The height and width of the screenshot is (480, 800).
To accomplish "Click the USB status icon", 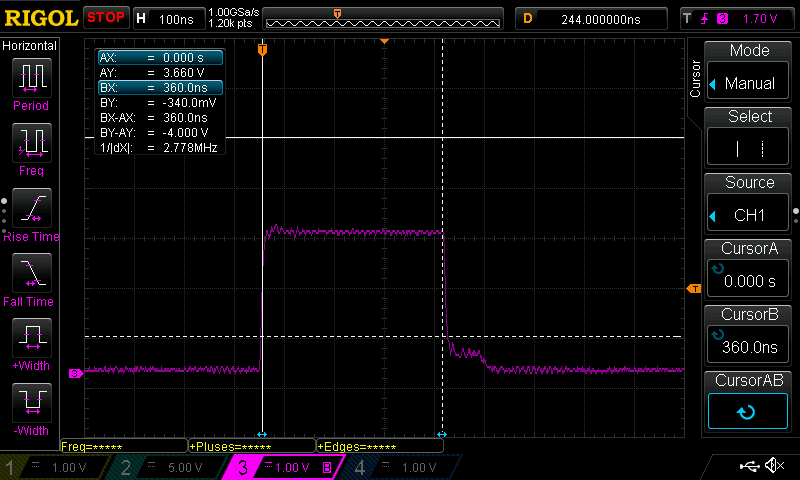I will point(750,466).
